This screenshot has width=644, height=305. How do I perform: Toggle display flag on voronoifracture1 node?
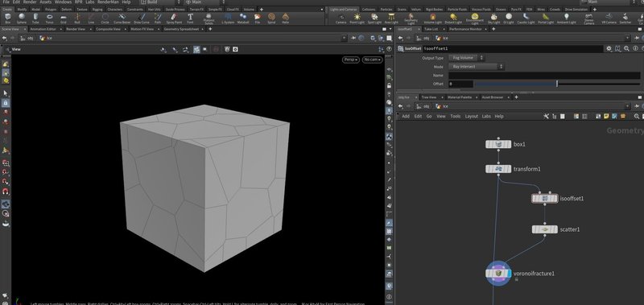(x=510, y=274)
